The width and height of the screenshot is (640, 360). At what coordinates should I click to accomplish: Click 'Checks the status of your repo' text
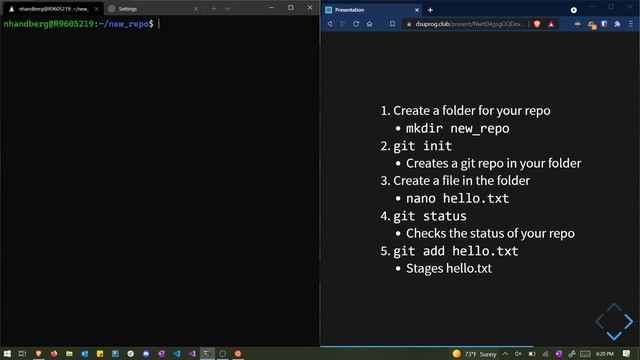(490, 233)
